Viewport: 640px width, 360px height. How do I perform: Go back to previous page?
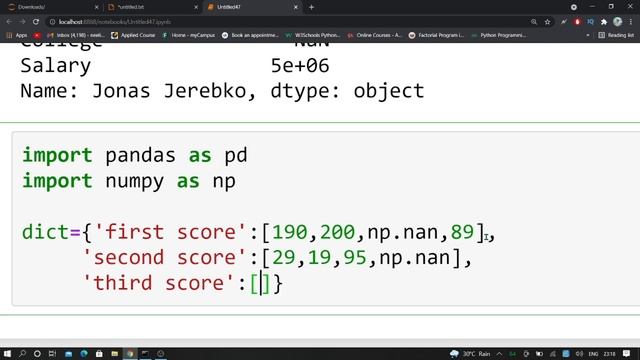coord(9,22)
